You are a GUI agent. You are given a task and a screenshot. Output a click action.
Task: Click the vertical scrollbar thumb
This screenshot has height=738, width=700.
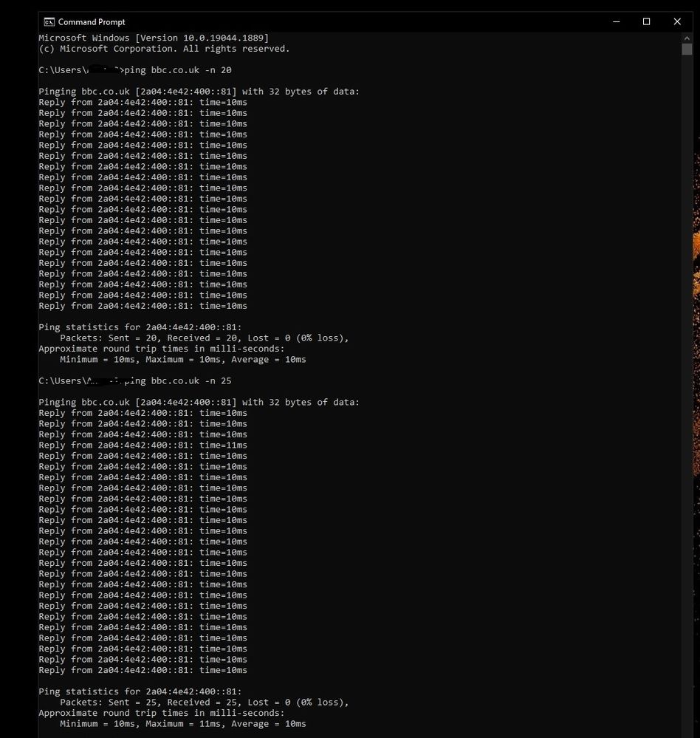click(687, 49)
